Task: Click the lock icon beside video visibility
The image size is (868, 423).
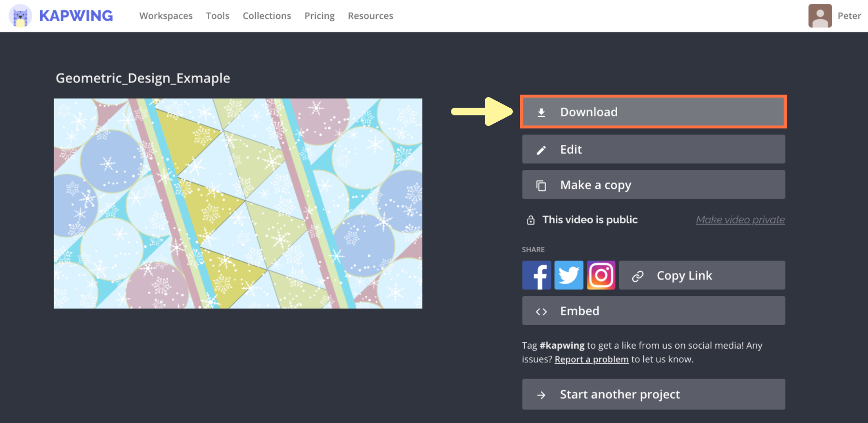Action: click(x=531, y=220)
